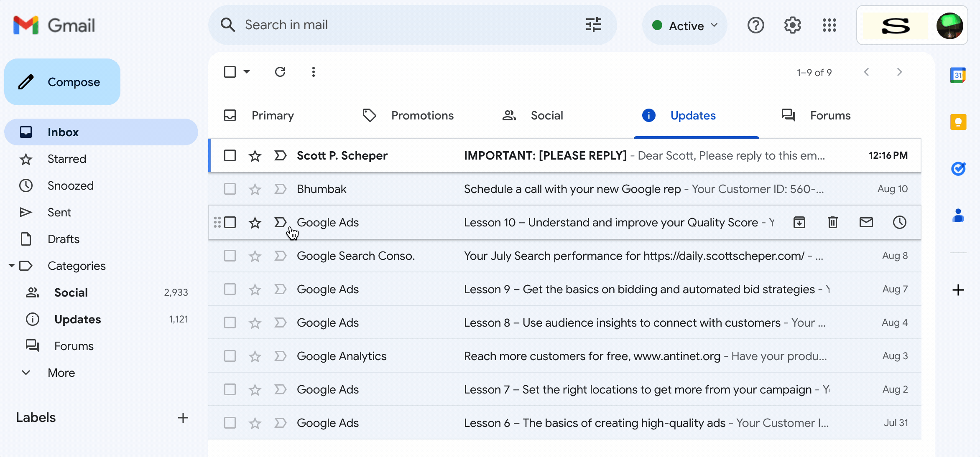Tick checkbox for Google Analytics email
Screen dimensions: 980x457
230,356
